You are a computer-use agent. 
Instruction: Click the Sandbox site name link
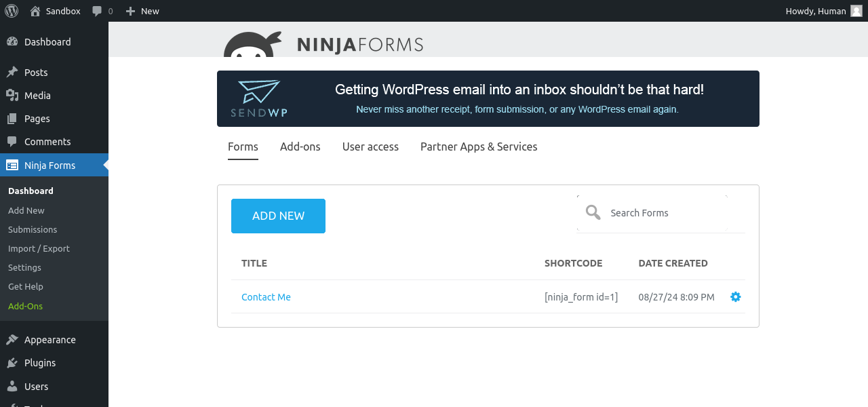(x=63, y=11)
